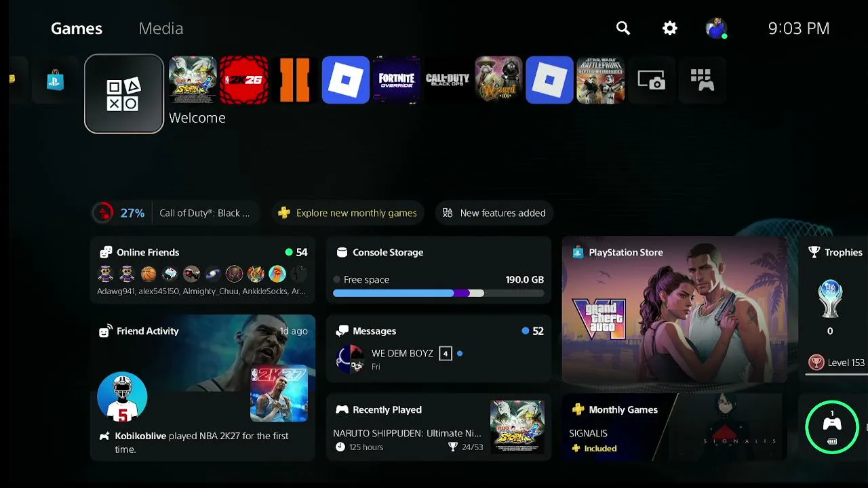Select the '9:03 PM' clock
868x488 pixels.
(x=799, y=28)
